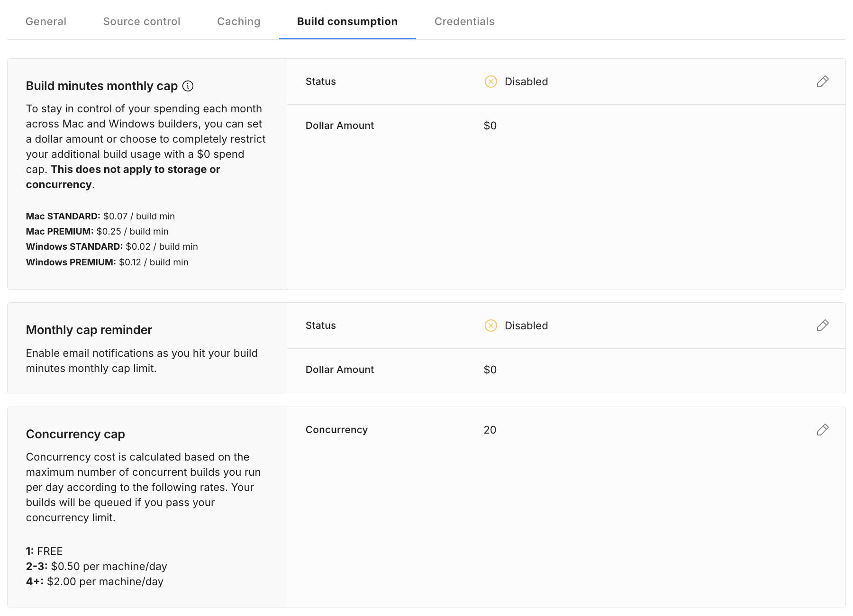Click the Build minutes monthly cap heading
853x616 pixels.
(x=101, y=86)
